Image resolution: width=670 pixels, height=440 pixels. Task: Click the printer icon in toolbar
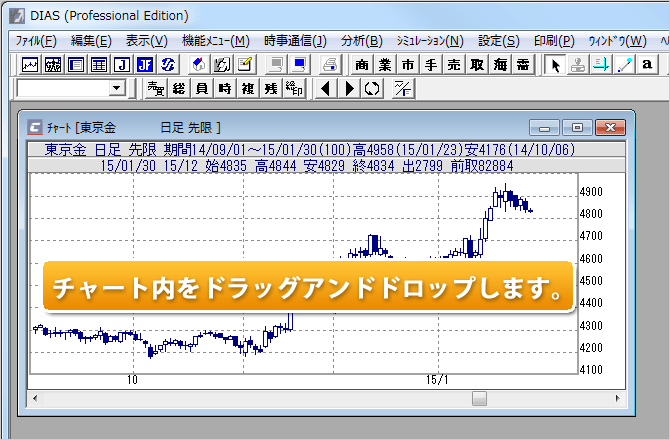click(x=330, y=65)
